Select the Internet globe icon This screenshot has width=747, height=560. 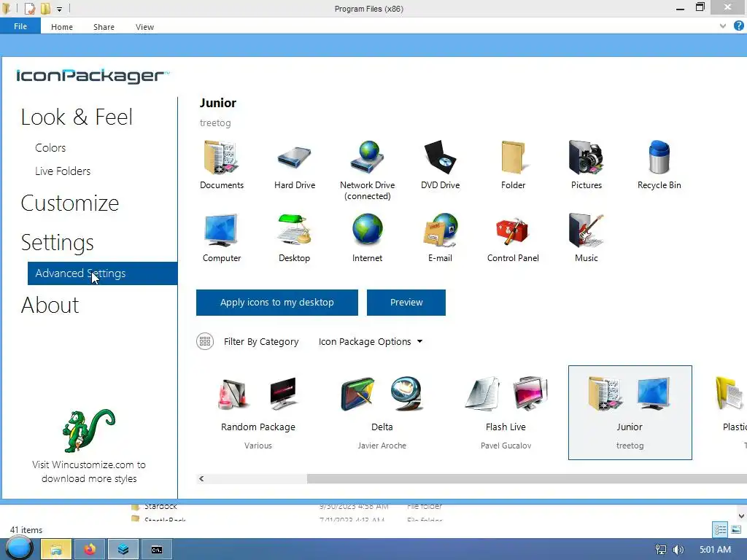(368, 230)
